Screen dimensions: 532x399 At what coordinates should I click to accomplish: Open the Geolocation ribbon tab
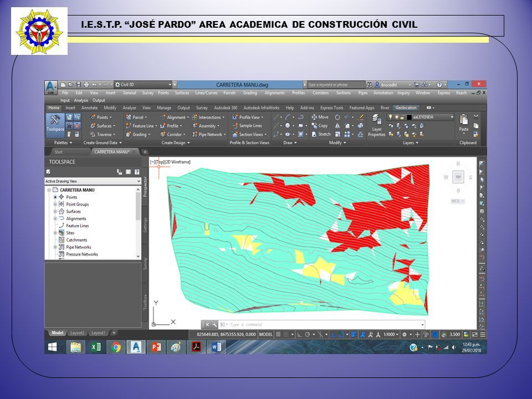click(406, 108)
